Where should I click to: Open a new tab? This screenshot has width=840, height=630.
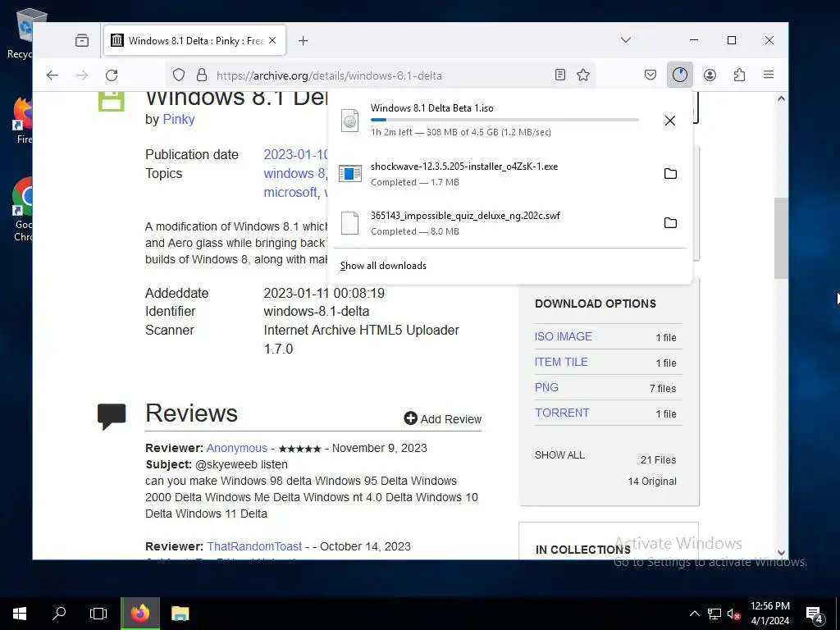[x=304, y=41]
